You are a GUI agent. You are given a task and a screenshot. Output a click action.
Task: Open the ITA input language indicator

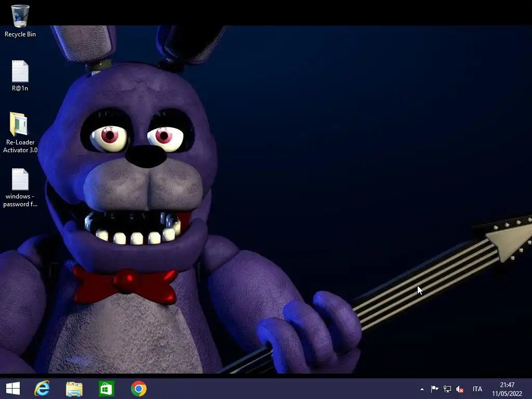pyautogui.click(x=477, y=389)
